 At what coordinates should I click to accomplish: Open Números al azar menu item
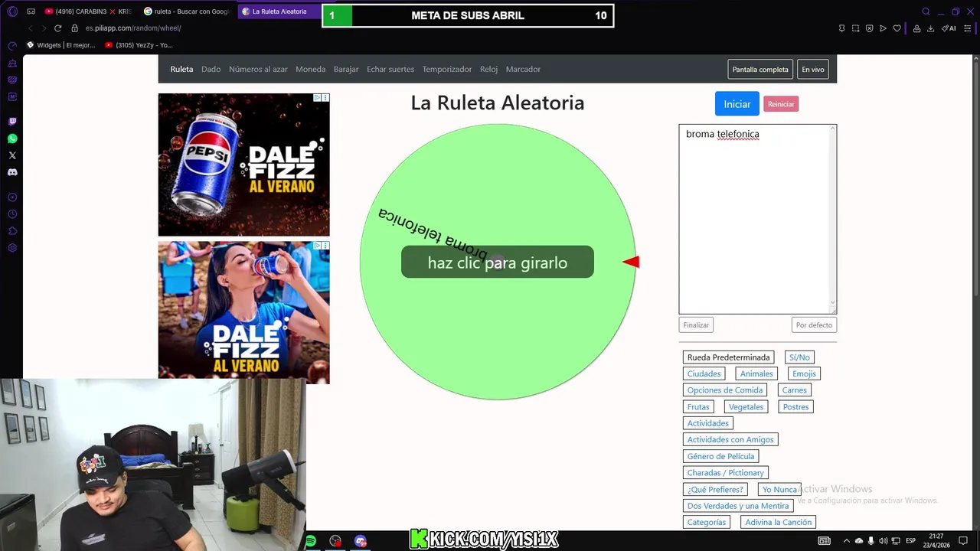coord(258,69)
